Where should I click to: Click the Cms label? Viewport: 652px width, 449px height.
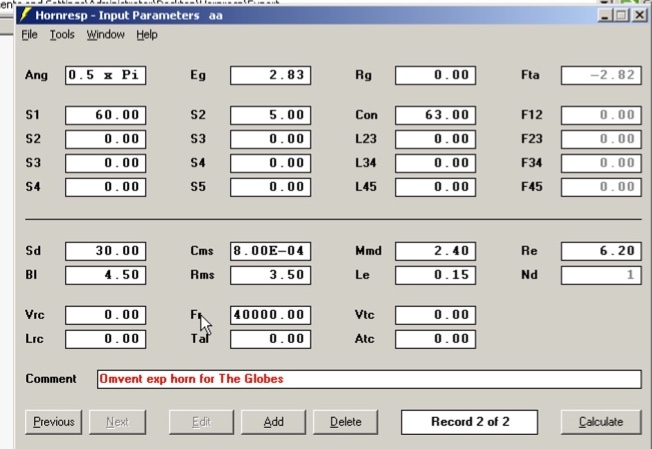[x=202, y=251]
